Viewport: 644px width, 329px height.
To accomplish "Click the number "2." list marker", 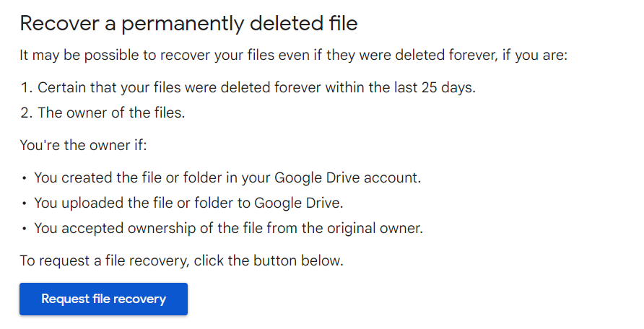I will (27, 113).
